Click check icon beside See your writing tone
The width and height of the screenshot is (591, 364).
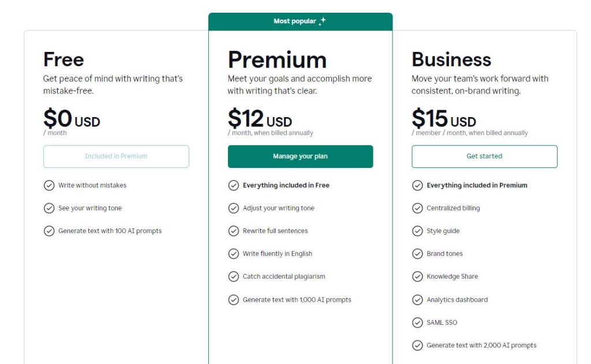49,208
